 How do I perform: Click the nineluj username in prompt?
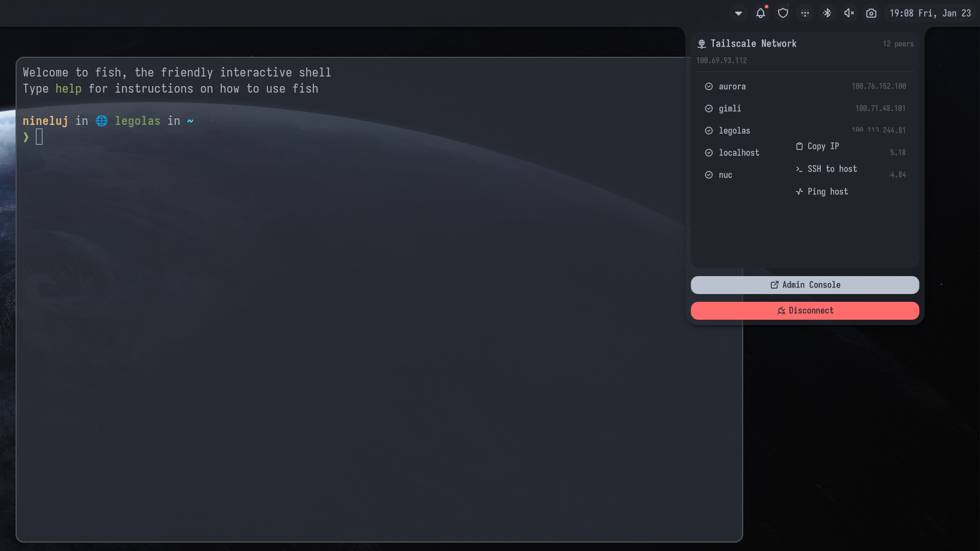tap(45, 121)
